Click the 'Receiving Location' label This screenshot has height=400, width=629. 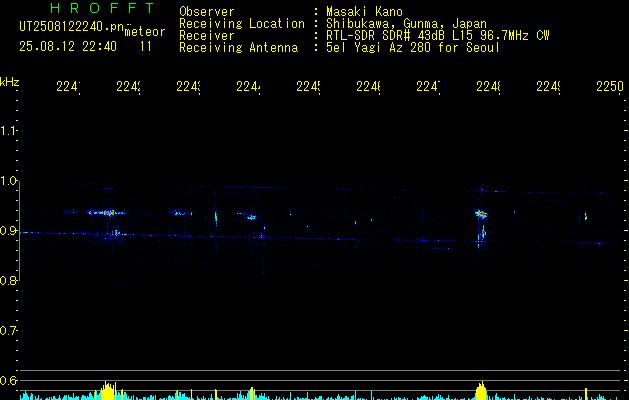242,24
